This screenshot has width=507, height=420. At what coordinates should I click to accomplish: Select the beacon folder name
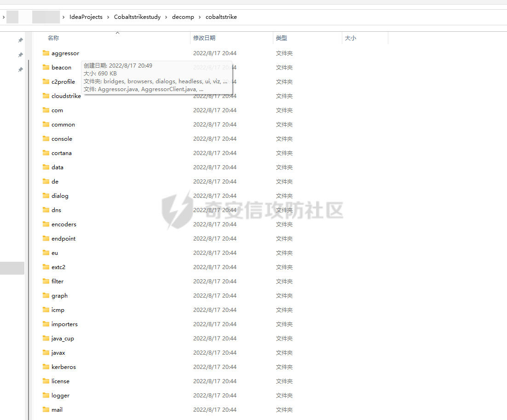(62, 68)
